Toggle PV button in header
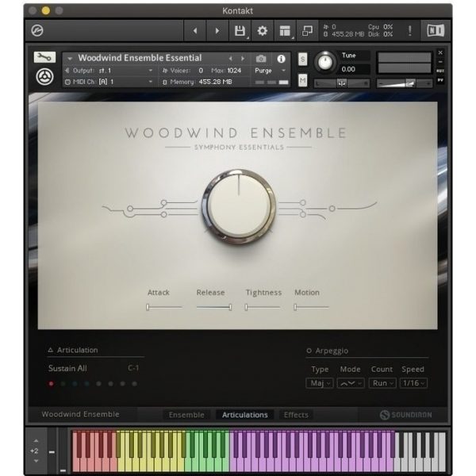The height and width of the screenshot is (476, 476). (x=440, y=80)
